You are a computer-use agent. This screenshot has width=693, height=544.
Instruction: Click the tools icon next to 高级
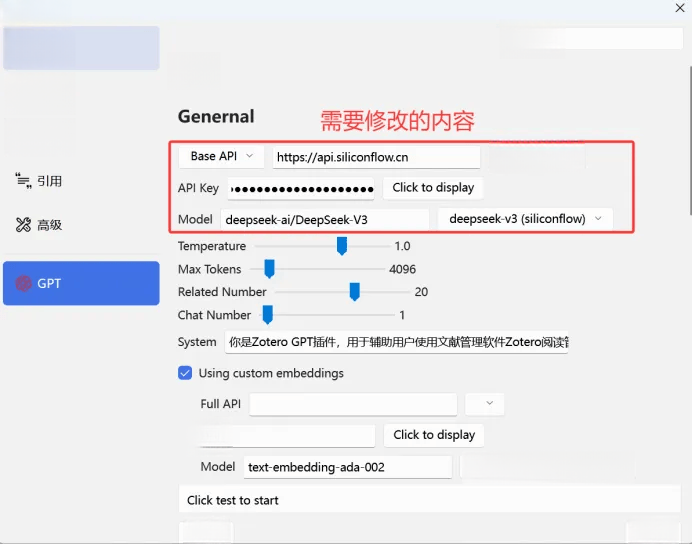click(x=23, y=225)
